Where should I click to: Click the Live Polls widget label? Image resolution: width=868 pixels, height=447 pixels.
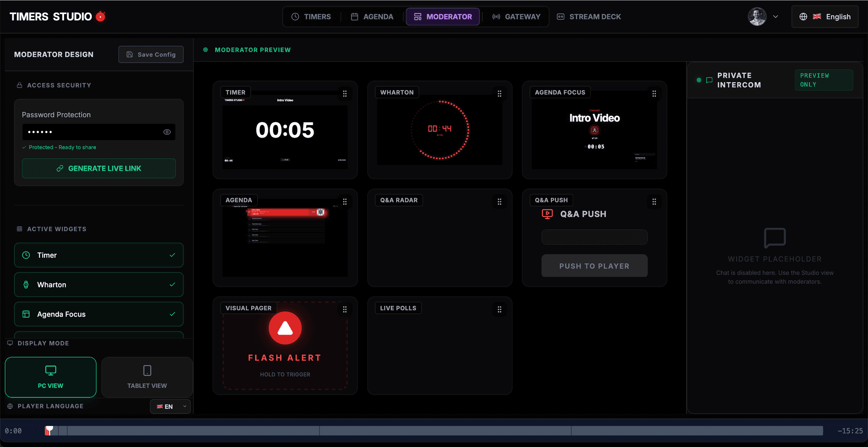[398, 308]
